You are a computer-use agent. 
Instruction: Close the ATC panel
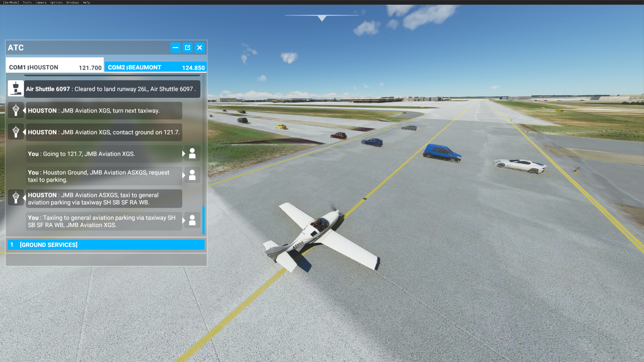click(x=199, y=48)
